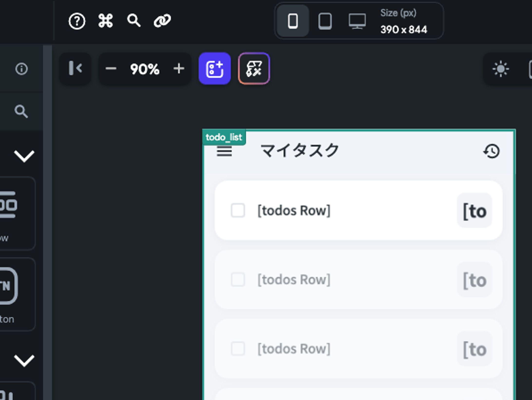Open the help question mark icon

[77, 21]
